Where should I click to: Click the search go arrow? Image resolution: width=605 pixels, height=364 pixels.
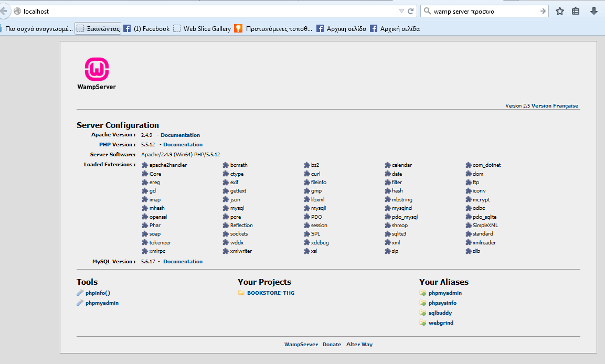543,11
